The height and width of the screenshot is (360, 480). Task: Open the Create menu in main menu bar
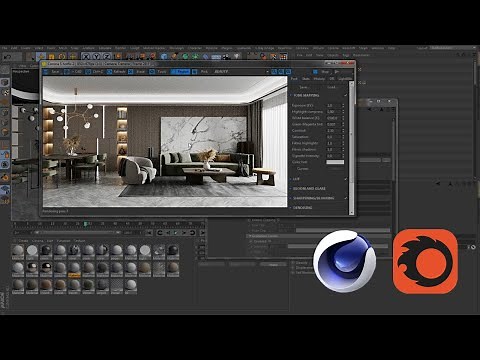(x=26, y=48)
